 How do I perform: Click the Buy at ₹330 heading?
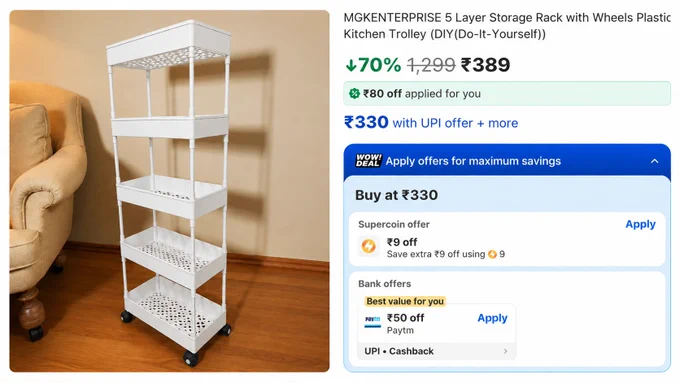[396, 195]
